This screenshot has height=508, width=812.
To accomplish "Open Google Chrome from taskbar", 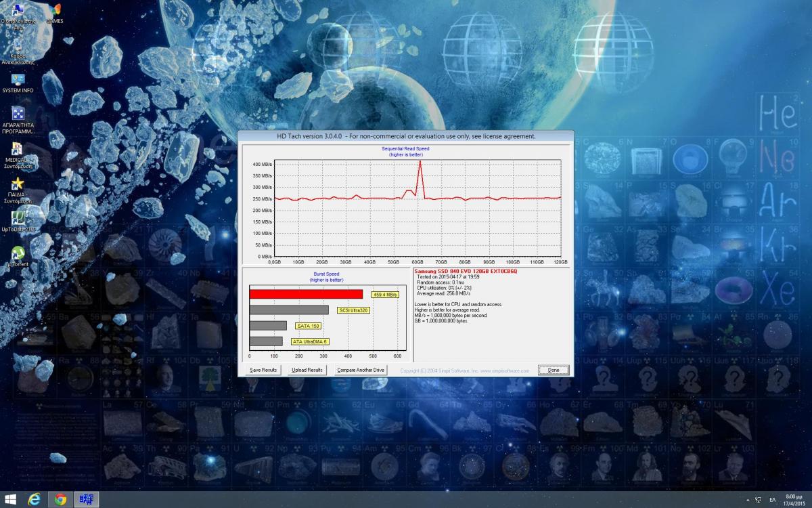I will point(60,499).
